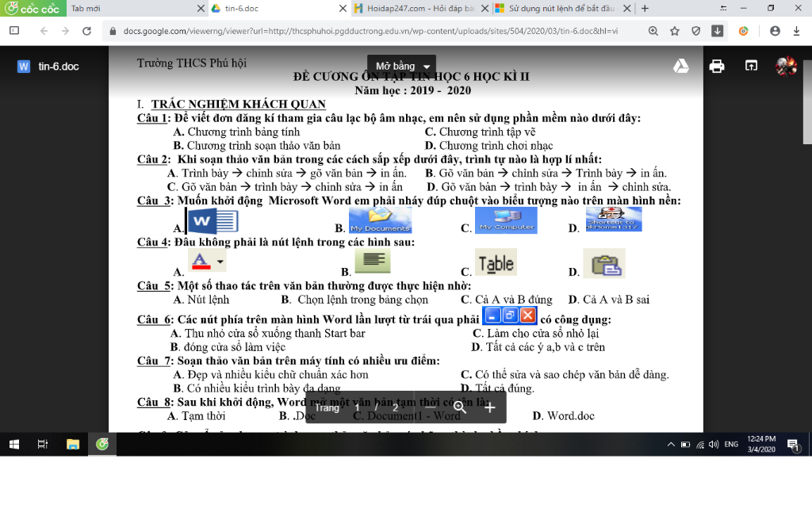Open the colorful extension icon in toolbar

[744, 31]
